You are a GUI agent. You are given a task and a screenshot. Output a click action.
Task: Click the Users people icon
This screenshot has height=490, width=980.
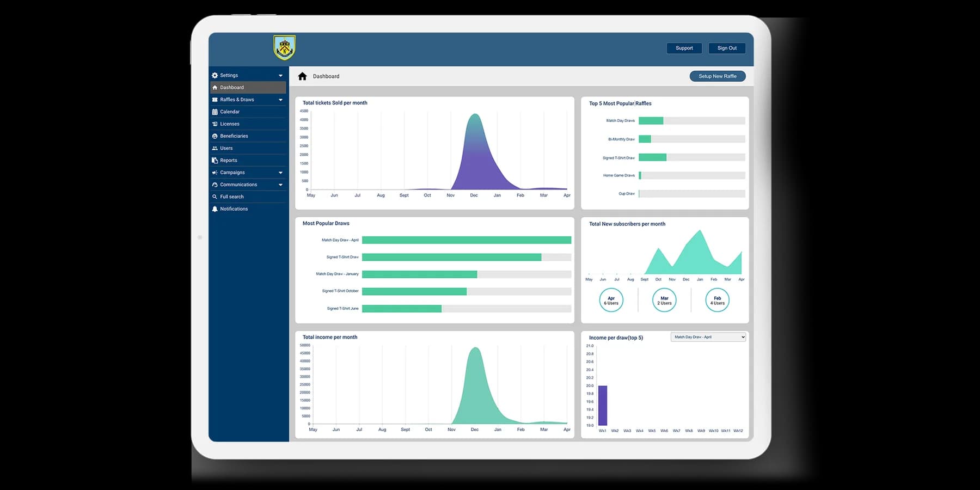point(215,148)
